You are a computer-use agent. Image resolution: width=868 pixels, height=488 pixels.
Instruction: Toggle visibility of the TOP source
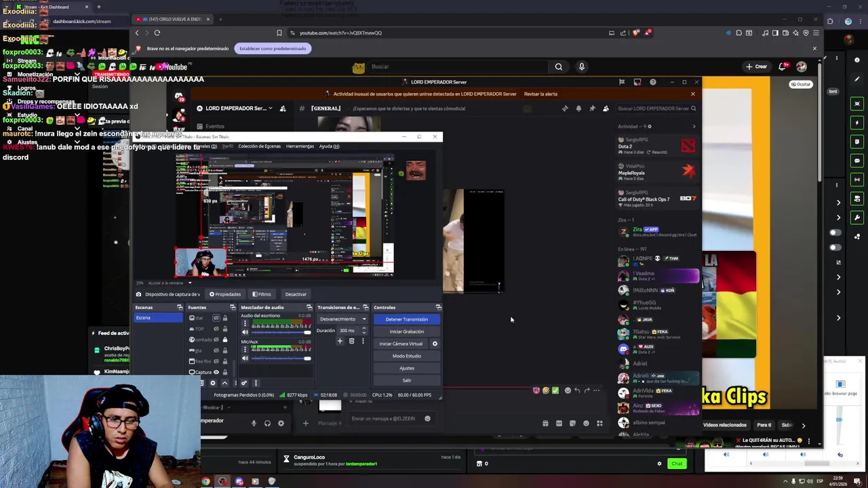tap(216, 329)
